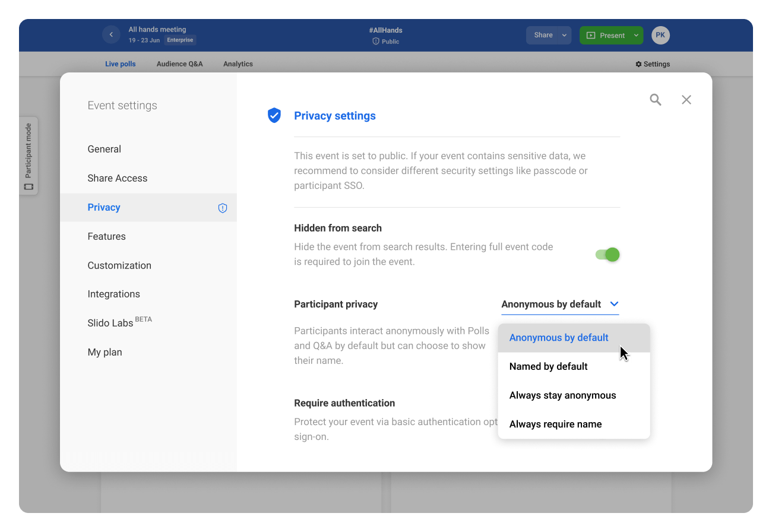Disable the Hidden from search toggle
The image size is (772, 532).
point(608,255)
